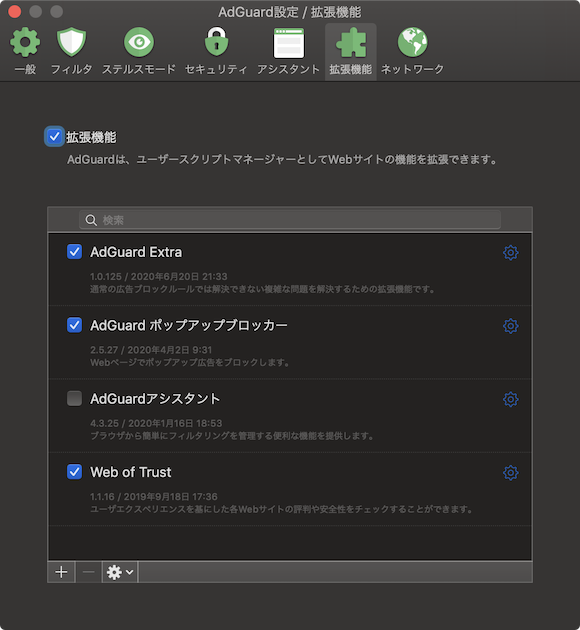580x630 pixels.
Task: Open settings gear for AdGuard Extra
Action: click(511, 253)
